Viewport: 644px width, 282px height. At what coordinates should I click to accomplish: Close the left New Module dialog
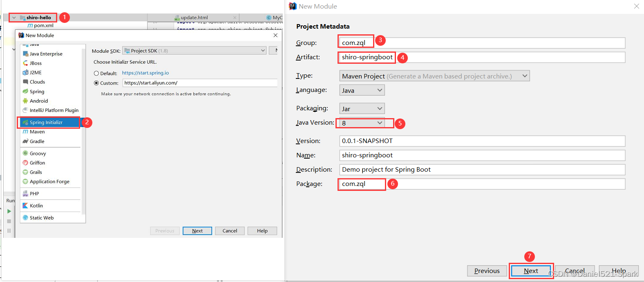tap(275, 36)
